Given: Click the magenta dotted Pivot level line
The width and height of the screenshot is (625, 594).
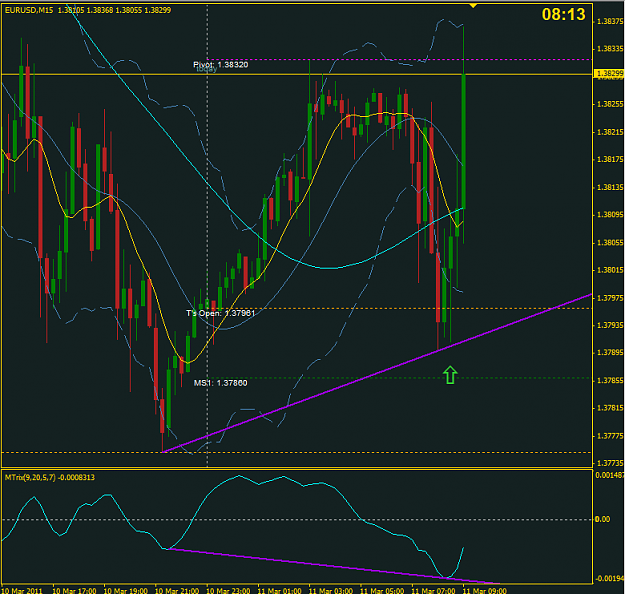Looking at the screenshot, I should pyautogui.click(x=399, y=60).
